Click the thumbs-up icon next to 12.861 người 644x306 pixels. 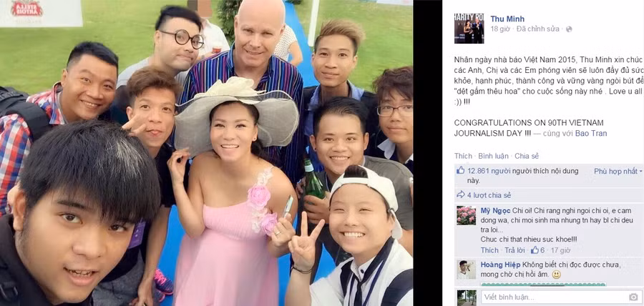[460, 170]
